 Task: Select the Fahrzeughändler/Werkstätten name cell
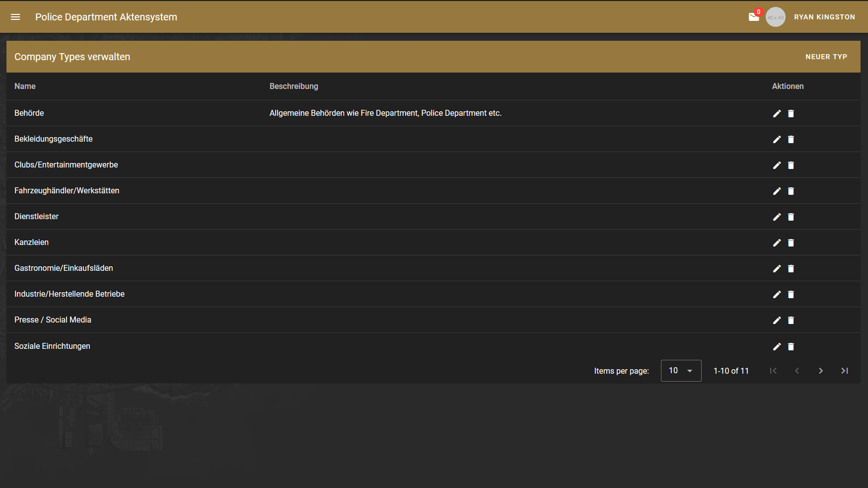point(67,190)
